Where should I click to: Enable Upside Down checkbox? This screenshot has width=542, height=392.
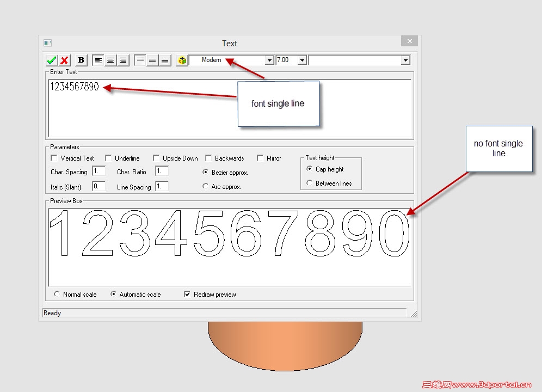coord(156,158)
